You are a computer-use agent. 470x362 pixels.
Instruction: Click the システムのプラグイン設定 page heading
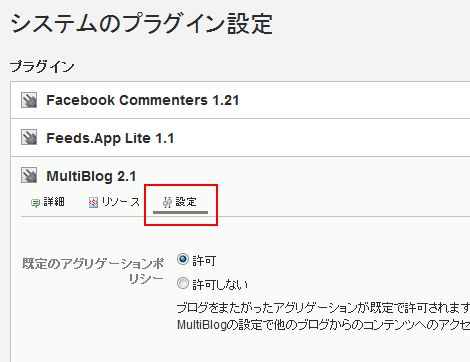[142, 24]
